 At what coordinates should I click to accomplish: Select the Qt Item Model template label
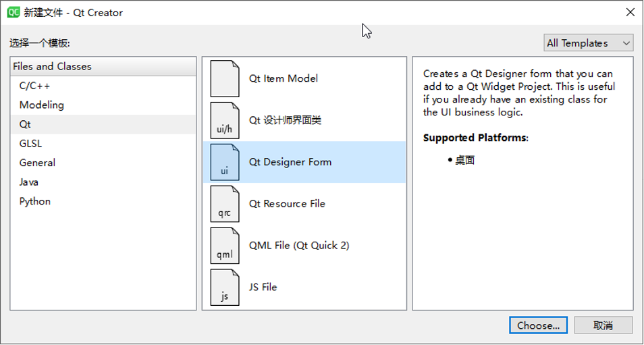pos(284,78)
